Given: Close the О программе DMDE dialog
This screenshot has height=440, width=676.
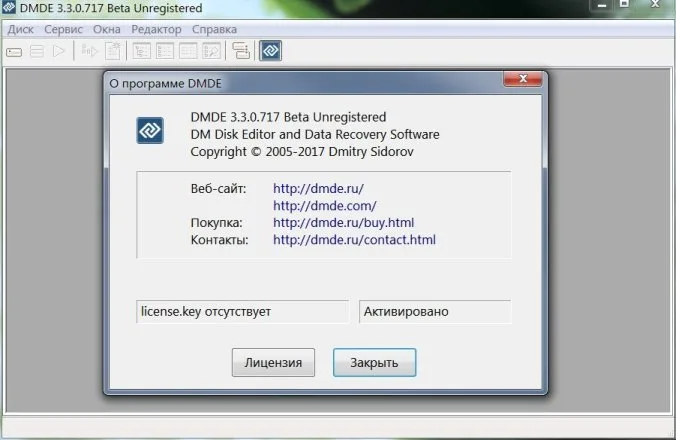Looking at the screenshot, I should pyautogui.click(x=523, y=78).
